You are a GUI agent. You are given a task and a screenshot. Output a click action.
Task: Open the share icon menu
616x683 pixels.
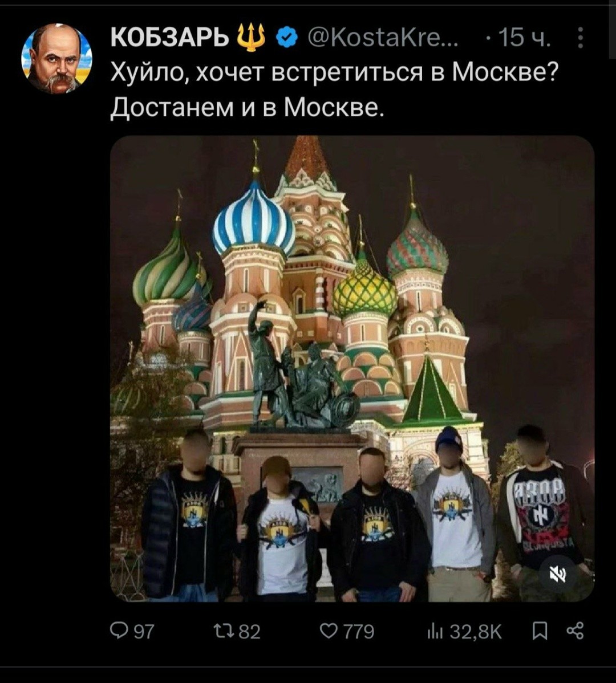tap(575, 631)
